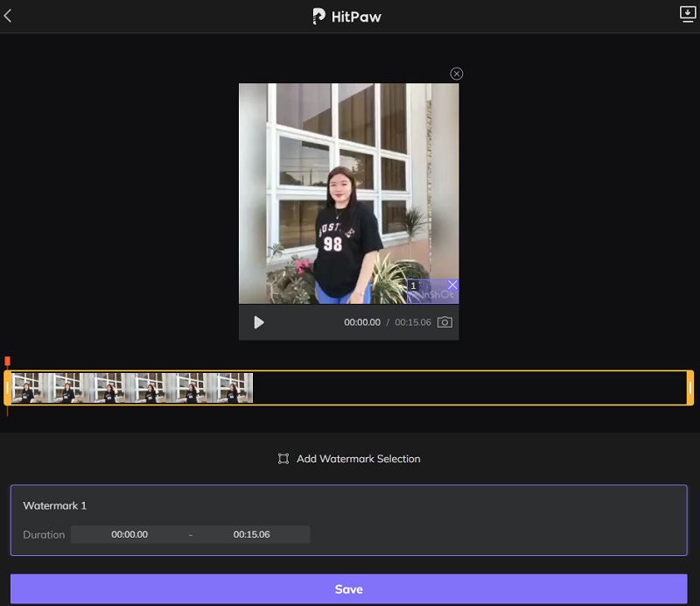
Task: Click the left trim handle on timeline
Action: point(8,388)
